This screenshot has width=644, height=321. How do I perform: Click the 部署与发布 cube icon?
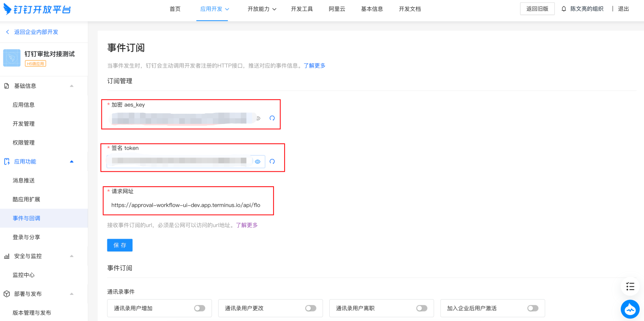click(x=6, y=294)
